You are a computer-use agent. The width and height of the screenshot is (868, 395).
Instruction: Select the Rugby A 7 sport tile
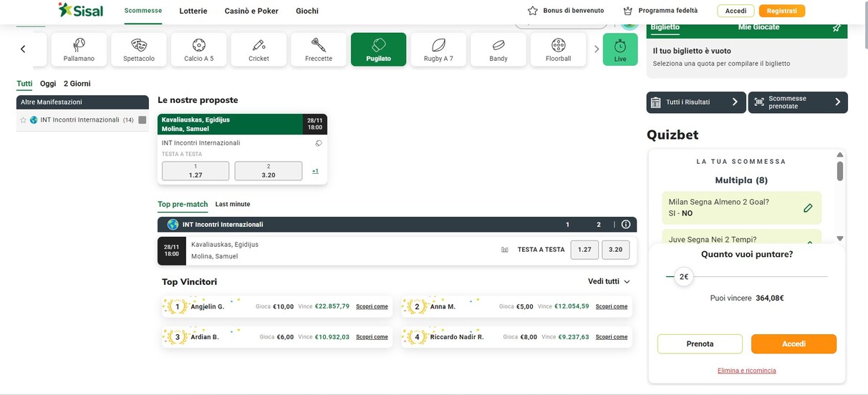438,49
